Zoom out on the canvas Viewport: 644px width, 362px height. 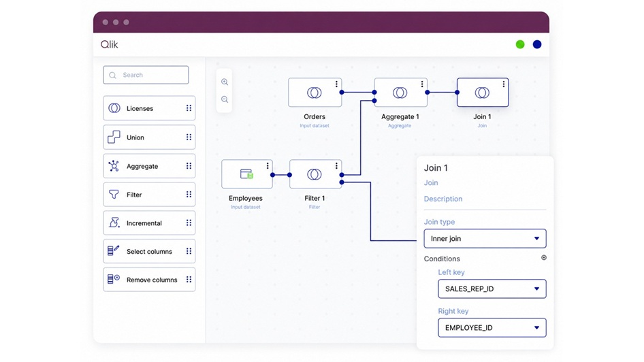[225, 99]
